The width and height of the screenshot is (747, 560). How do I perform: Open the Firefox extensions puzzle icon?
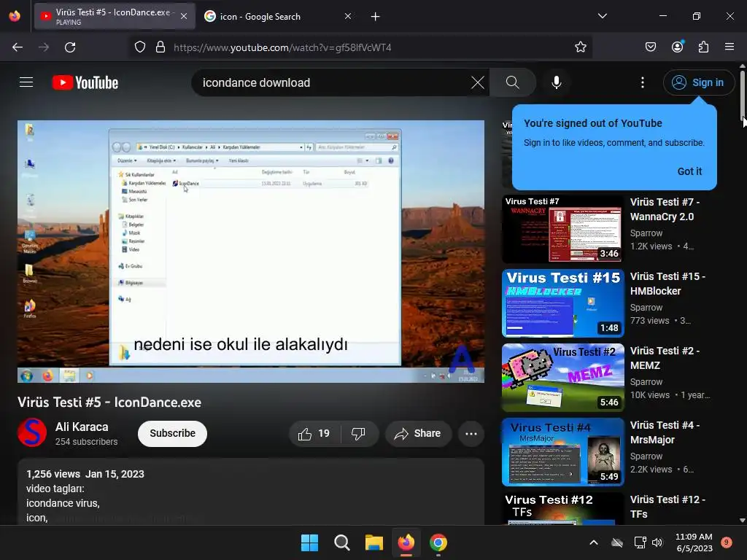703,47
